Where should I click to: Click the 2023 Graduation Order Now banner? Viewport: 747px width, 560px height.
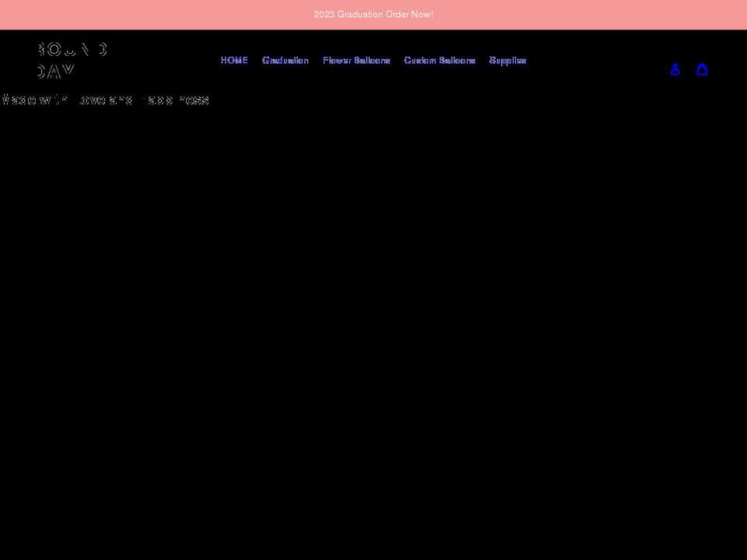point(373,14)
